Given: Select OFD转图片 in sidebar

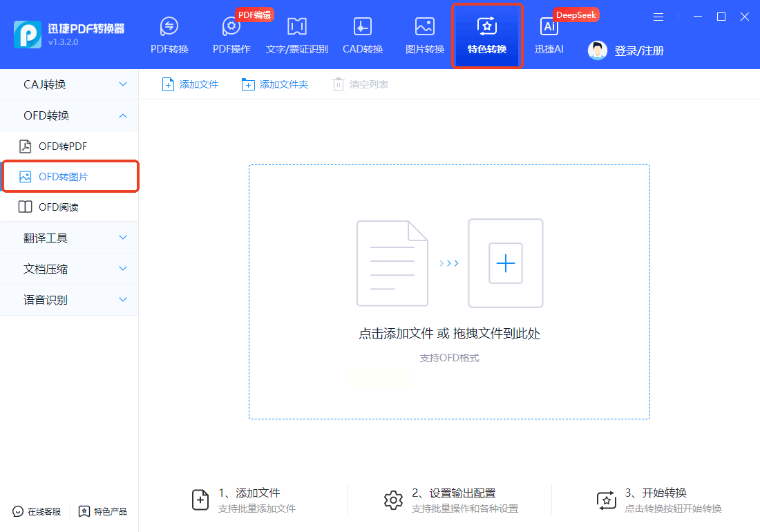Looking at the screenshot, I should click(x=70, y=176).
